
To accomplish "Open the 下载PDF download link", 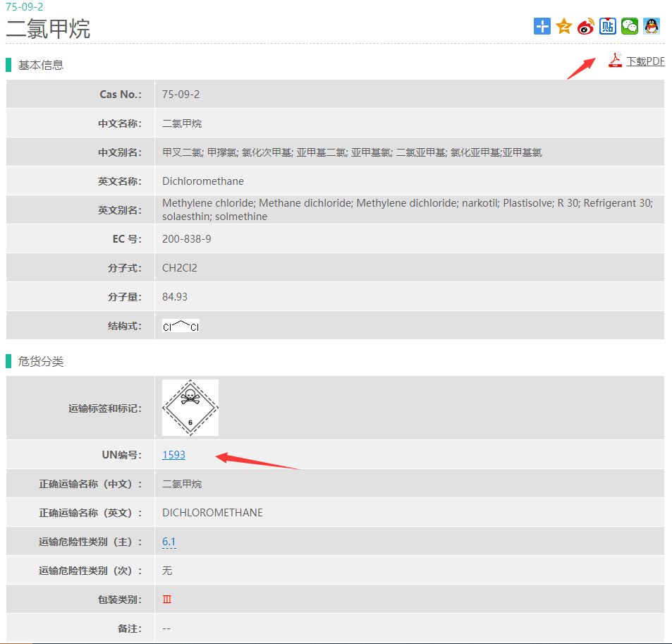I will point(645,61).
